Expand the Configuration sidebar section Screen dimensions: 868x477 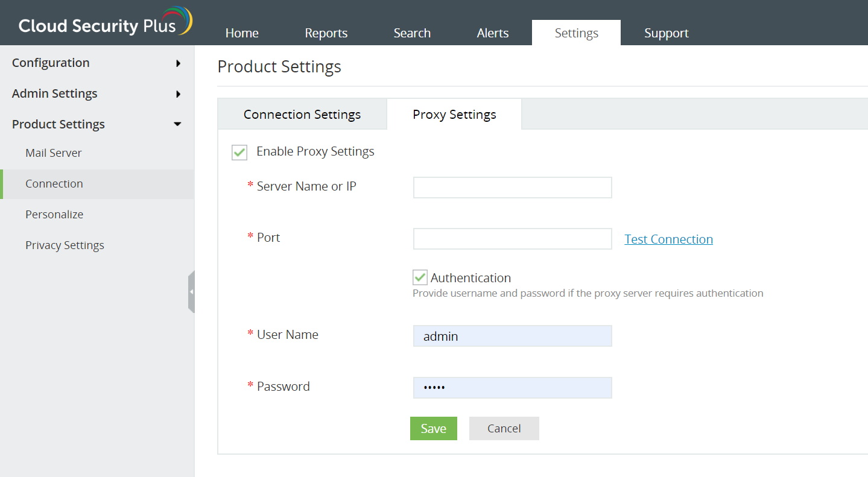click(97, 63)
